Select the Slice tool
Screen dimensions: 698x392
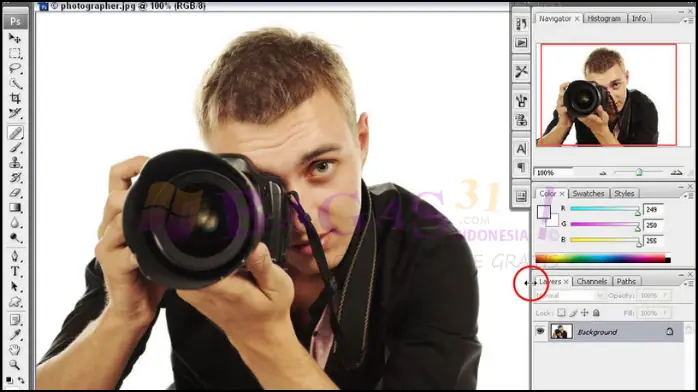click(x=15, y=113)
